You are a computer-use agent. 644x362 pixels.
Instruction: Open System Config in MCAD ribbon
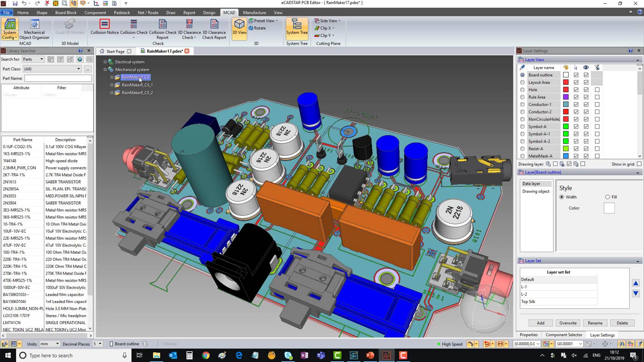pyautogui.click(x=9, y=29)
